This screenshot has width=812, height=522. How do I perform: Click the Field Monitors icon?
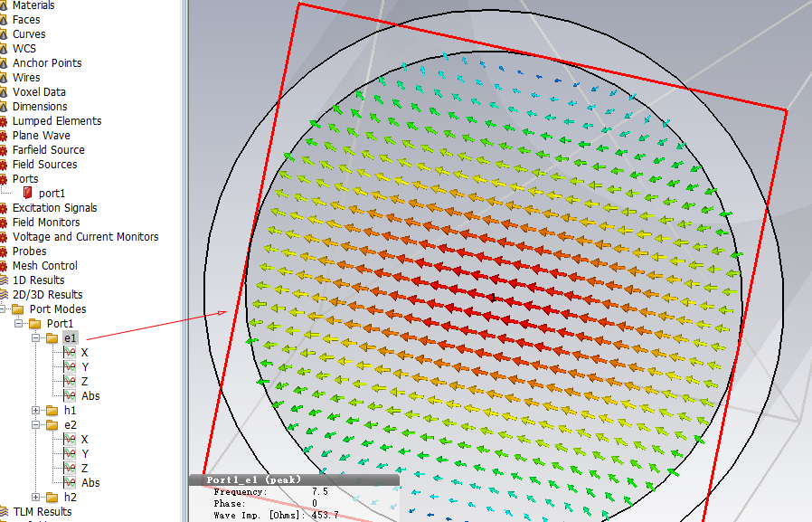(x=3, y=223)
